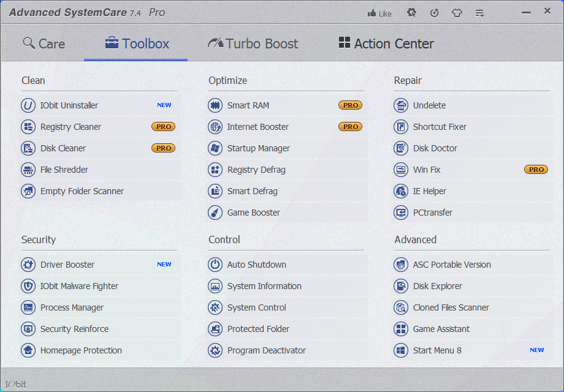Click the Smart RAM icon
Image resolution: width=564 pixels, height=392 pixels.
pyautogui.click(x=215, y=105)
